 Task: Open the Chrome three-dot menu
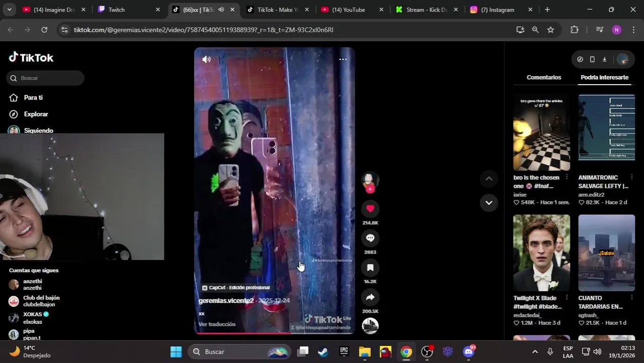[x=633, y=30]
